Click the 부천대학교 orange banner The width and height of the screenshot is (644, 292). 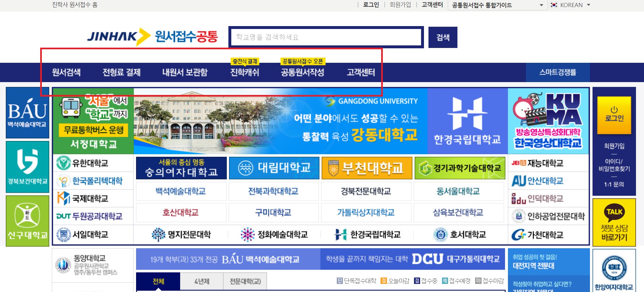pyautogui.click(x=367, y=168)
